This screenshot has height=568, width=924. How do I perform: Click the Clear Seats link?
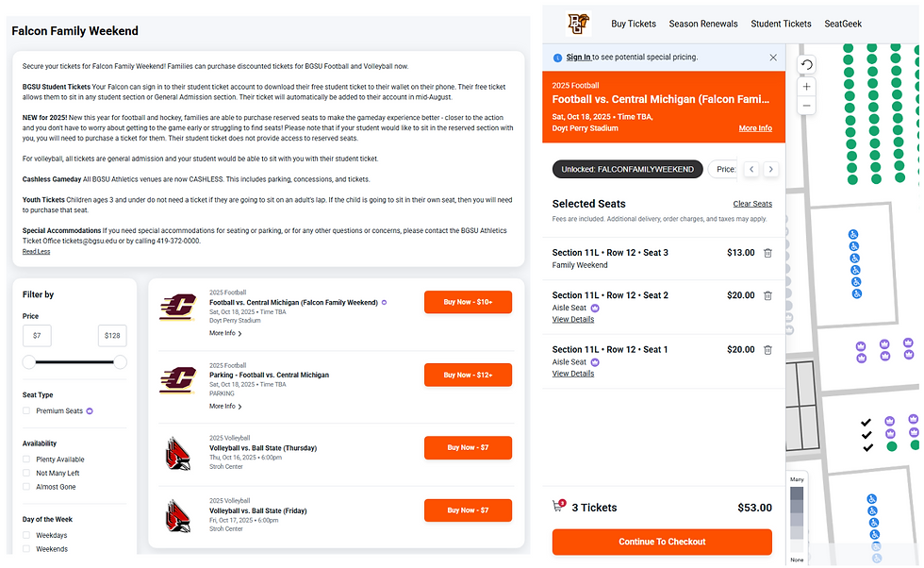(752, 204)
